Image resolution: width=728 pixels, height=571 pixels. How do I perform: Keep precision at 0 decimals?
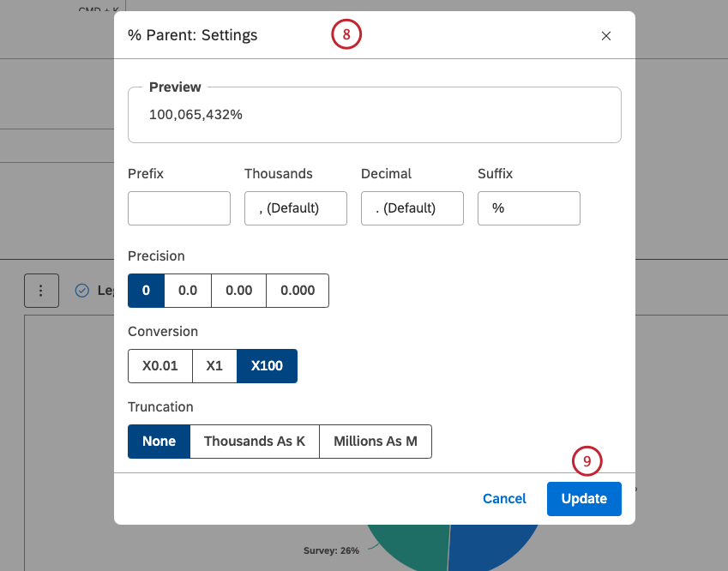tap(146, 291)
